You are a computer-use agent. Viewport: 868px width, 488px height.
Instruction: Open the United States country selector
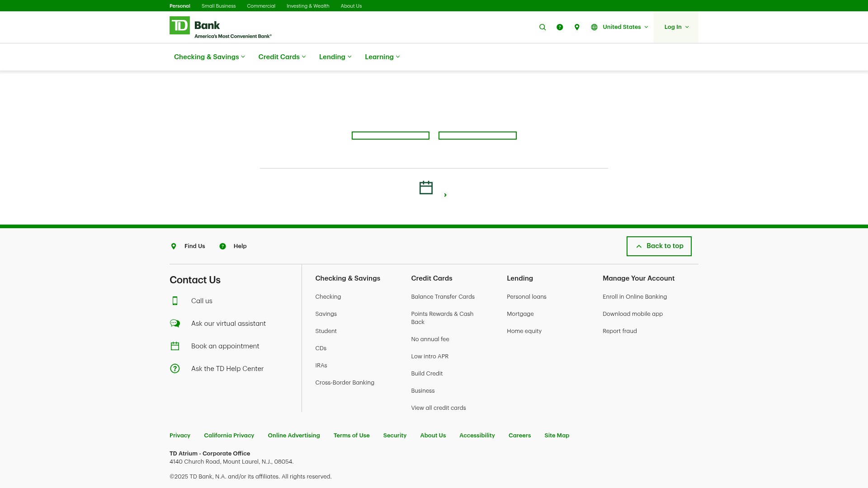tap(625, 27)
